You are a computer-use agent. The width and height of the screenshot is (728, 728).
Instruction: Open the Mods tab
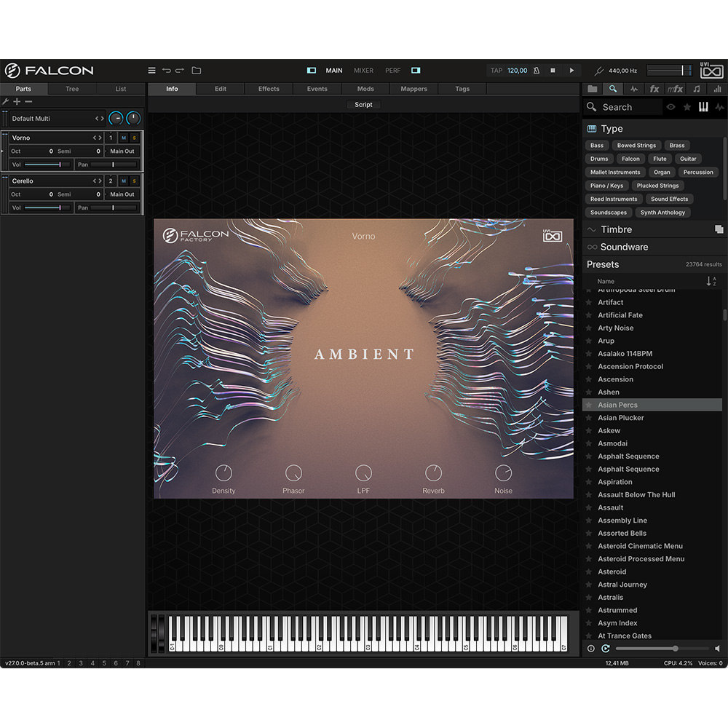coord(365,89)
